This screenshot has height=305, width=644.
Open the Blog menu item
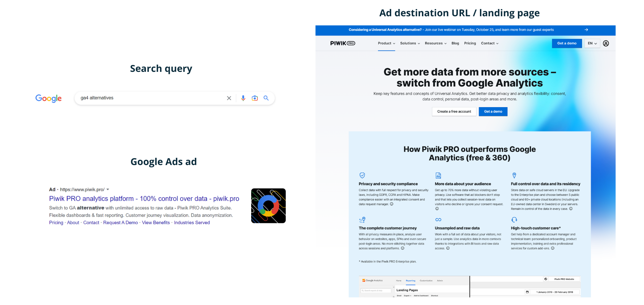455,43
